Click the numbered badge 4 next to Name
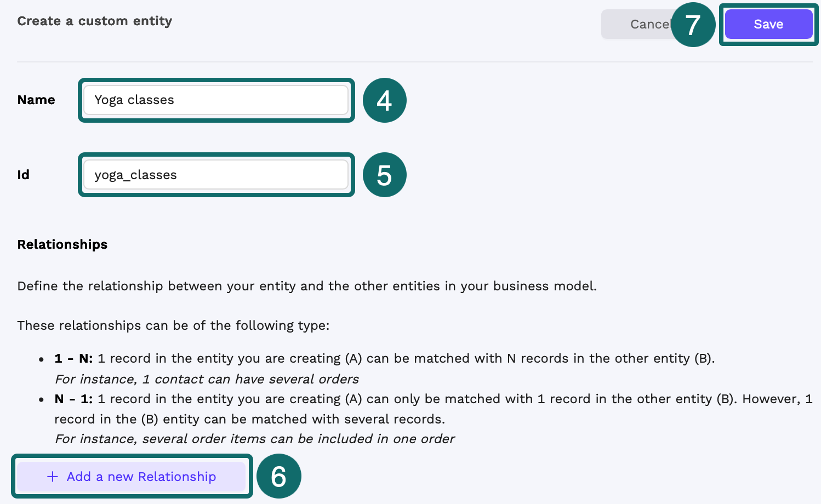The height and width of the screenshot is (504, 821). (x=384, y=100)
